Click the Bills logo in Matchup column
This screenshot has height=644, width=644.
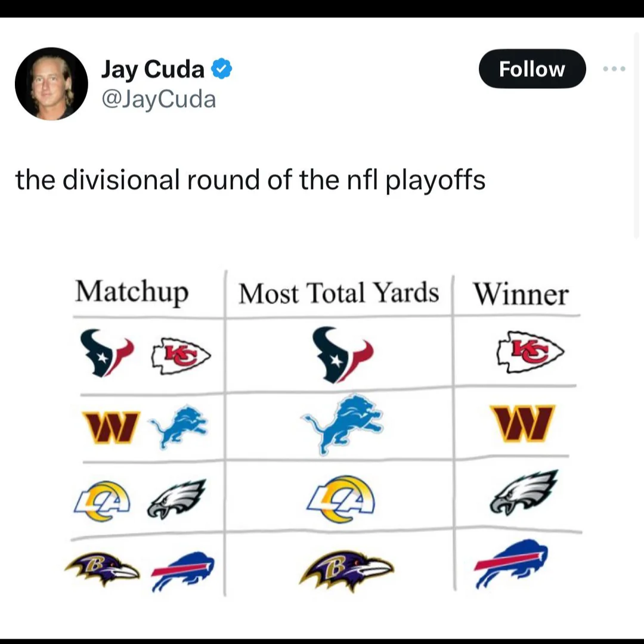(x=182, y=571)
